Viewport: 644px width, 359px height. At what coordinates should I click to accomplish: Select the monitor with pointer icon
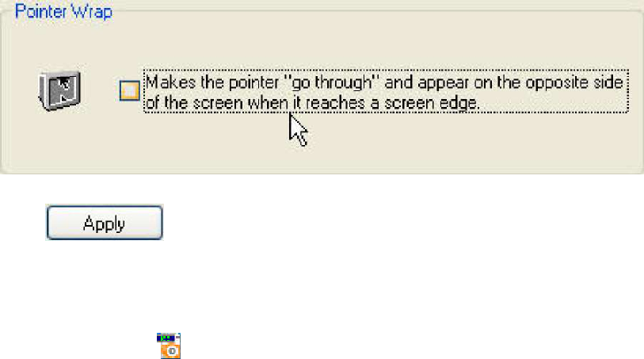point(59,91)
